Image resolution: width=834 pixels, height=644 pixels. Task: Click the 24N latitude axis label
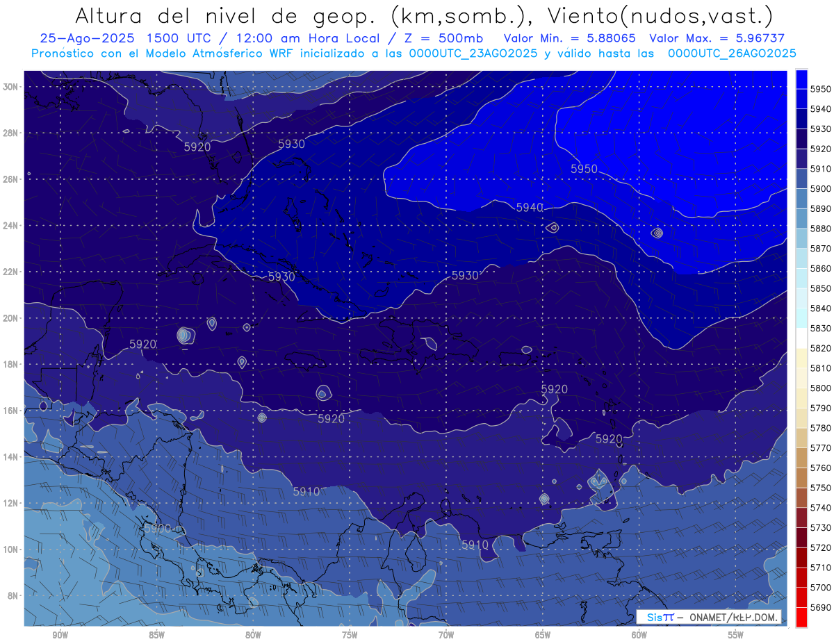10,225
